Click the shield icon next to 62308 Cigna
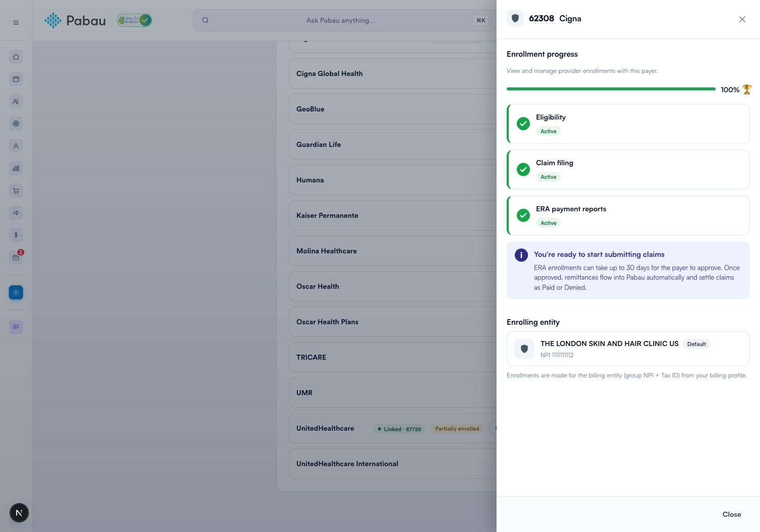760x532 pixels. 515,18
